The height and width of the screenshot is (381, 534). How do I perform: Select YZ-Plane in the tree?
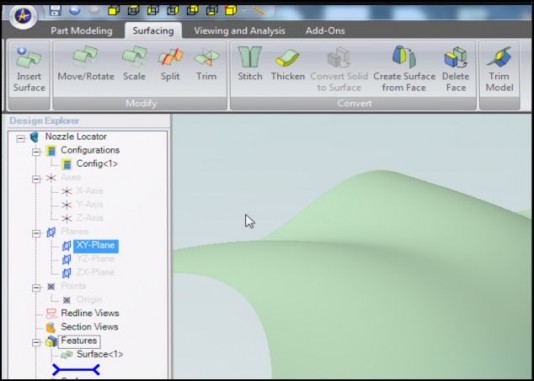(x=95, y=259)
